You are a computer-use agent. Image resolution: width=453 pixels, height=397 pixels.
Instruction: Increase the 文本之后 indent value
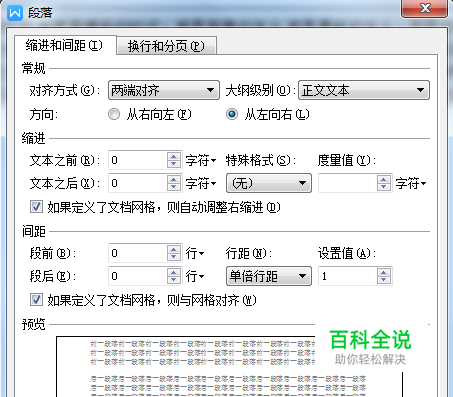174,179
